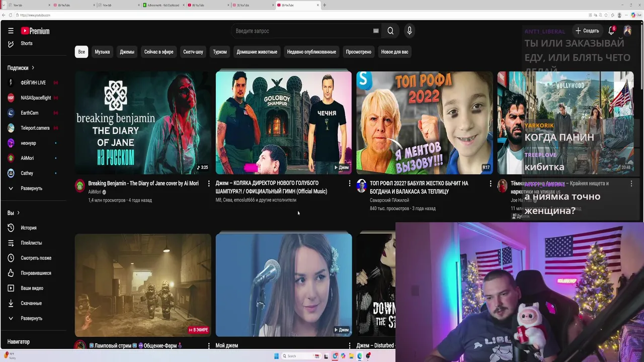Click browser back arrow button

point(4,15)
